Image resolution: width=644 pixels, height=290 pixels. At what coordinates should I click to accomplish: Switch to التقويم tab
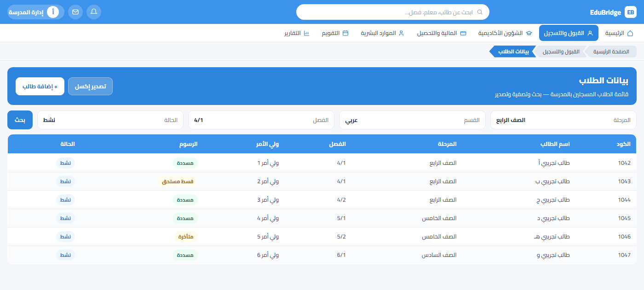pos(335,33)
